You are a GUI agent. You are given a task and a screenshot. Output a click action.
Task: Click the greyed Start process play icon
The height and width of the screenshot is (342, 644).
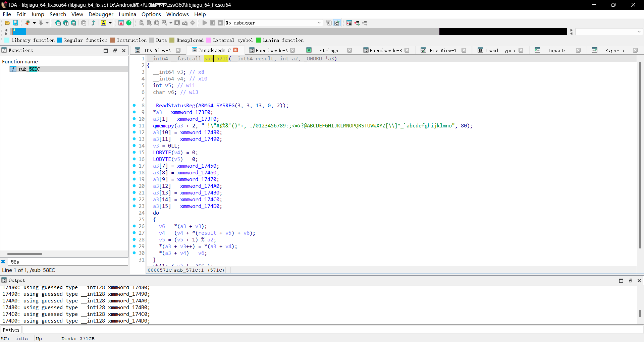coord(205,23)
